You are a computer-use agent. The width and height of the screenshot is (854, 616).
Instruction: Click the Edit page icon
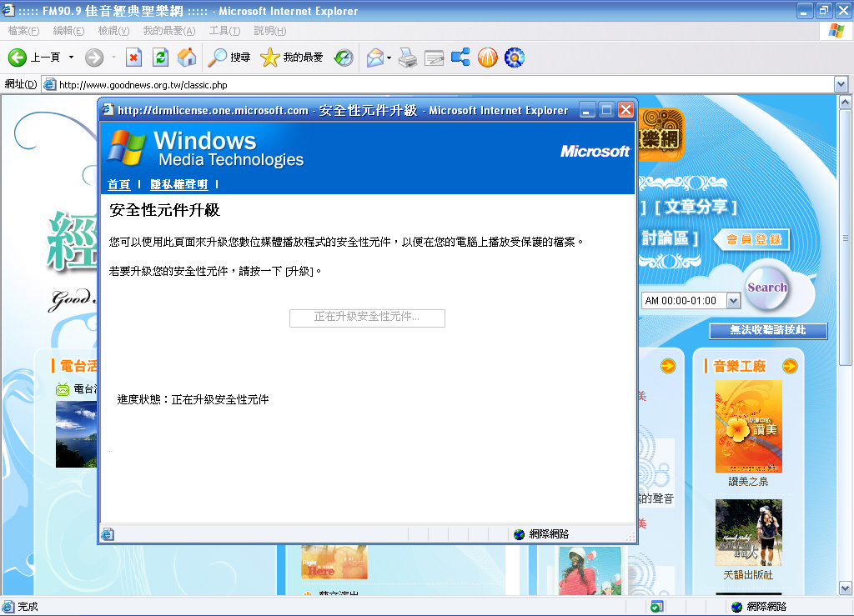pos(434,58)
